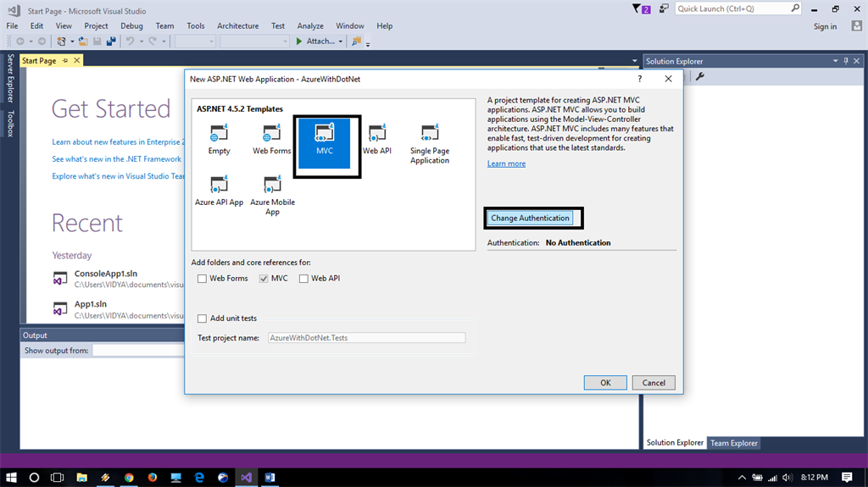Open the Solution Configurations combo box
The width and height of the screenshot is (868, 487).
point(195,41)
